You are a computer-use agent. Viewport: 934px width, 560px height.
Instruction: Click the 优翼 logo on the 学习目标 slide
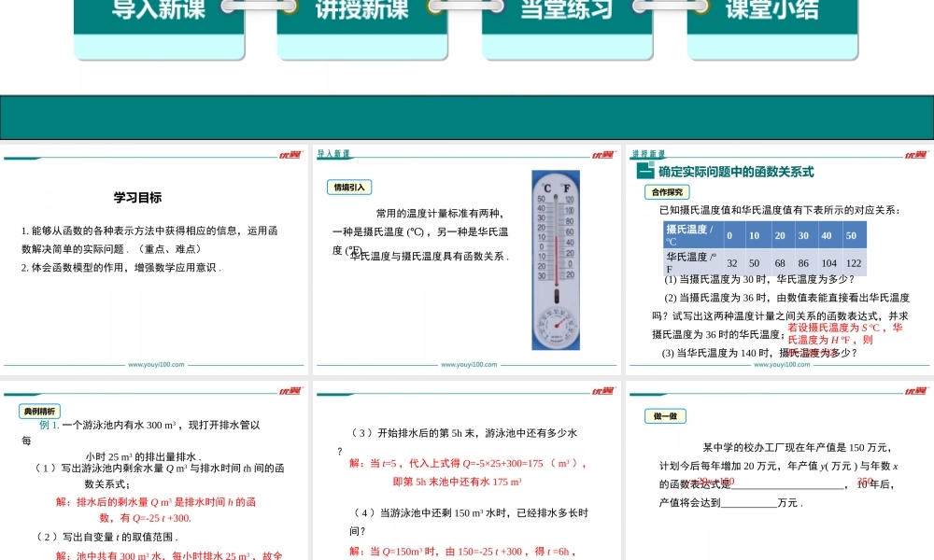pyautogui.click(x=290, y=154)
